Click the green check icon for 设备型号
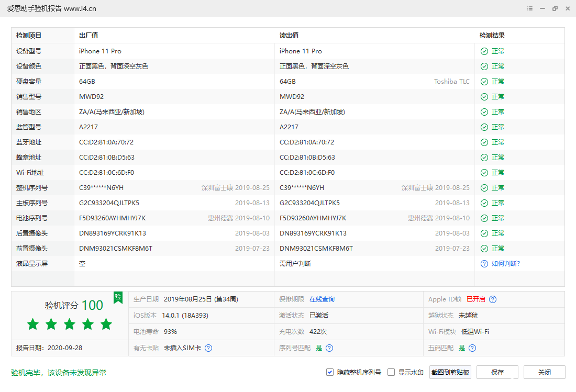 (484, 51)
